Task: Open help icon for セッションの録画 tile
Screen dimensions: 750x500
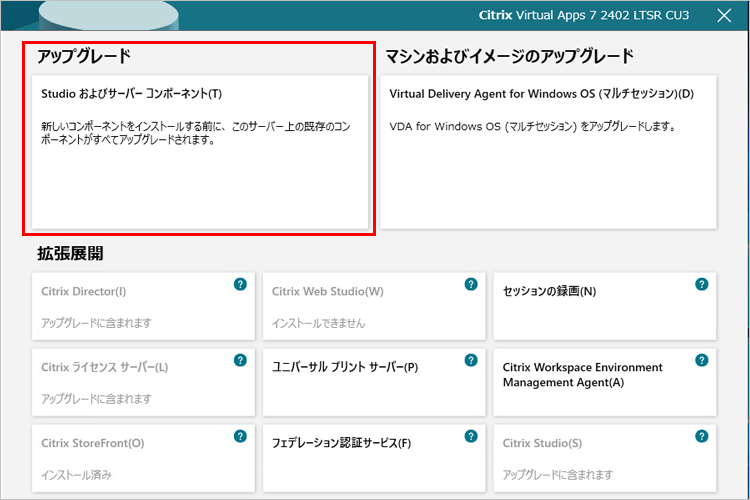Action: pos(702,285)
